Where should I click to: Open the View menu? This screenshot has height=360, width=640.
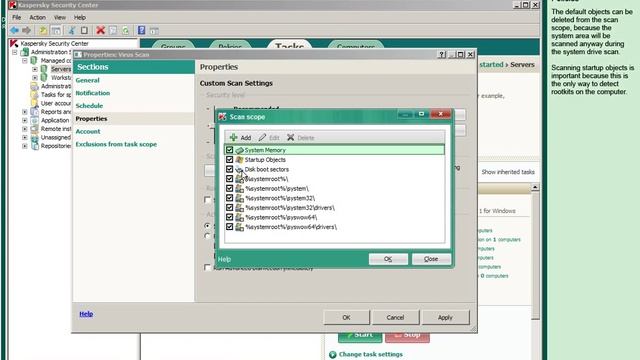pos(60,18)
